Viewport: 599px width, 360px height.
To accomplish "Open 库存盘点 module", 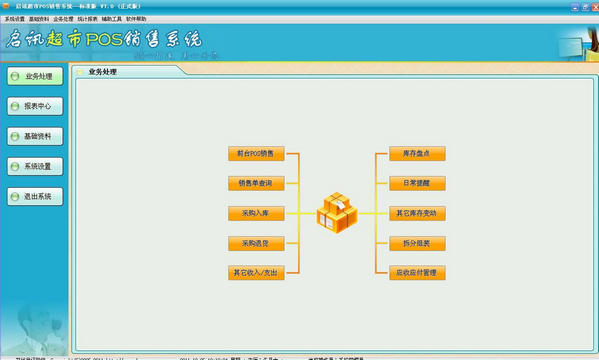I will 417,154.
